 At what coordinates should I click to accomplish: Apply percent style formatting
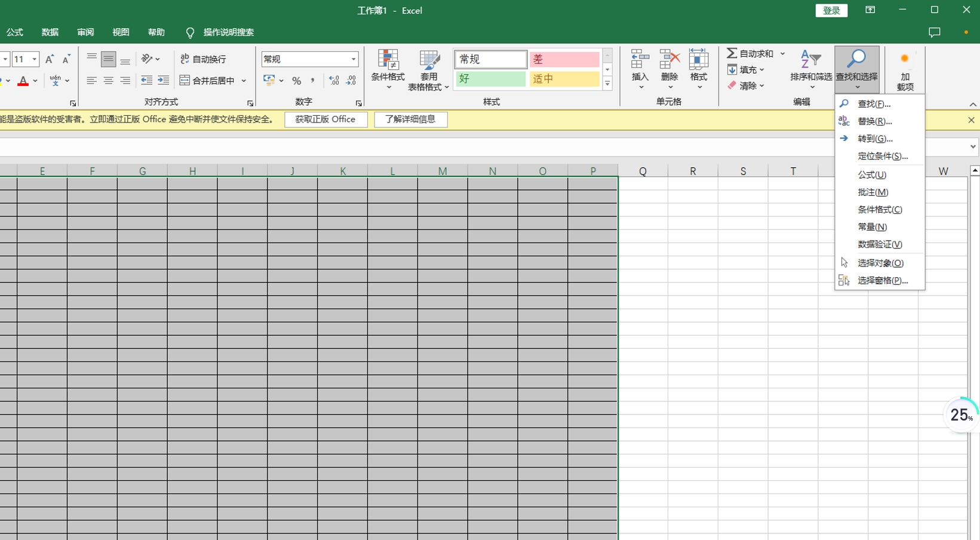pos(296,81)
